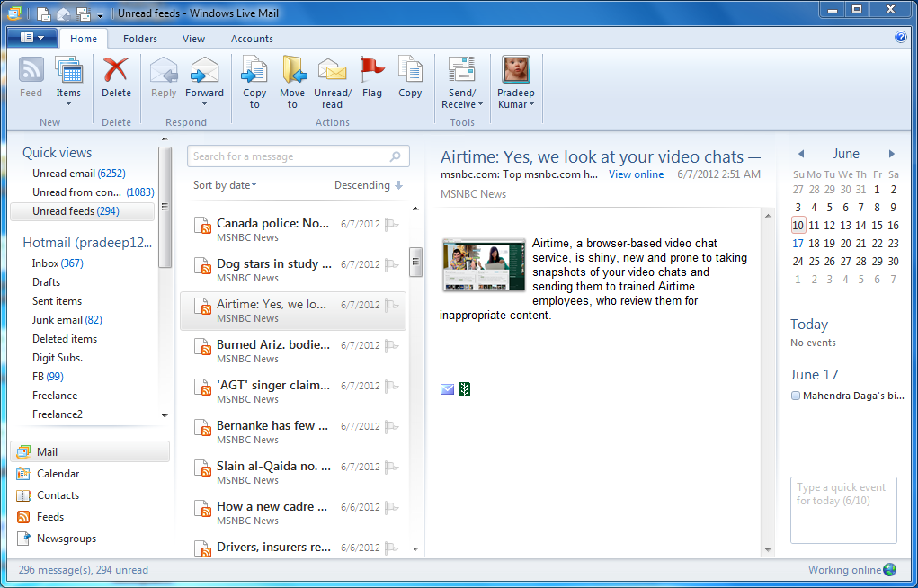Click the Feed icon in ribbon
This screenshot has height=588, width=918.
tap(31, 71)
